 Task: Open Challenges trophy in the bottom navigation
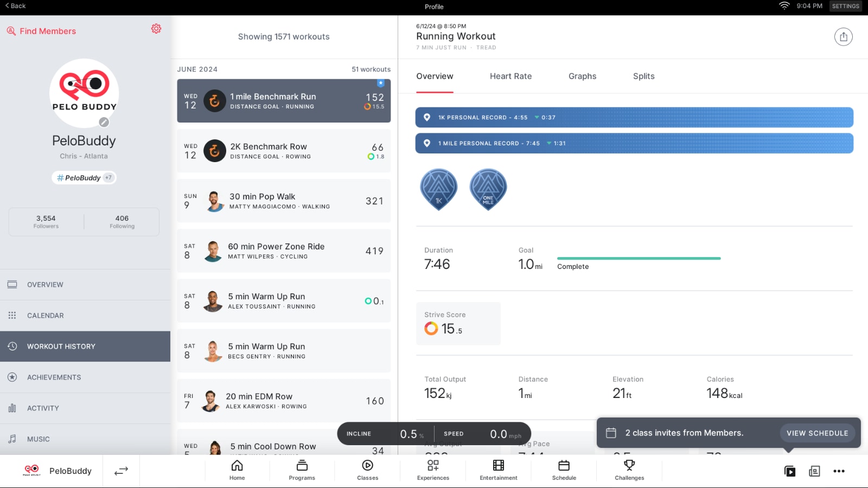629,470
